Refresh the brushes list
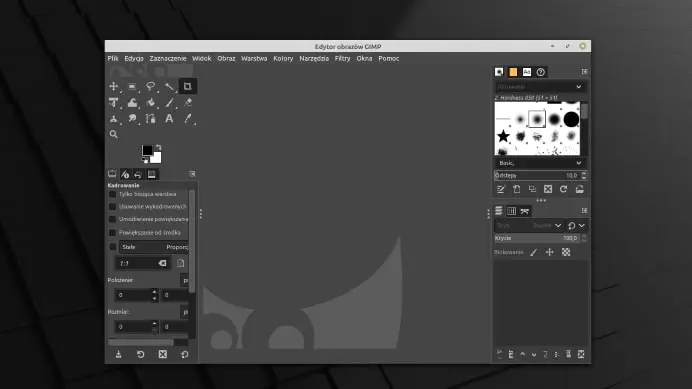The image size is (692, 389). click(564, 189)
